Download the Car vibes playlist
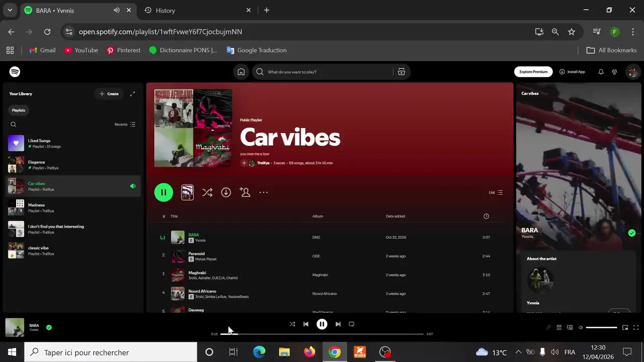The height and width of the screenshot is (362, 644). point(226,193)
